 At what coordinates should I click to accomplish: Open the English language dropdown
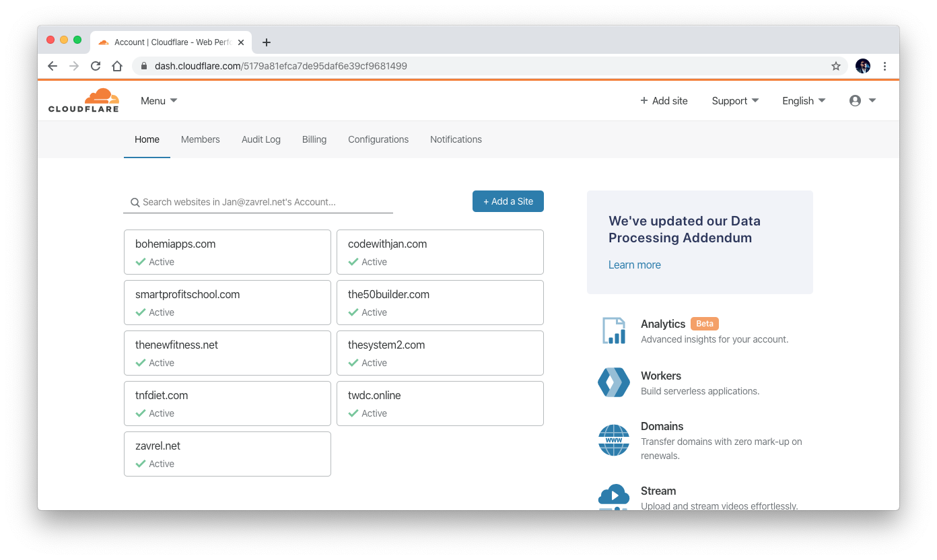[804, 100]
